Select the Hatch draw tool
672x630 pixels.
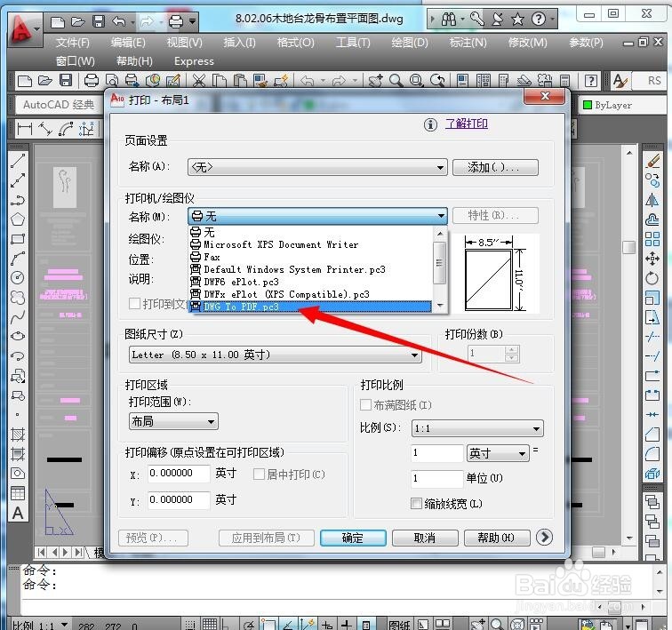pyautogui.click(x=18, y=435)
